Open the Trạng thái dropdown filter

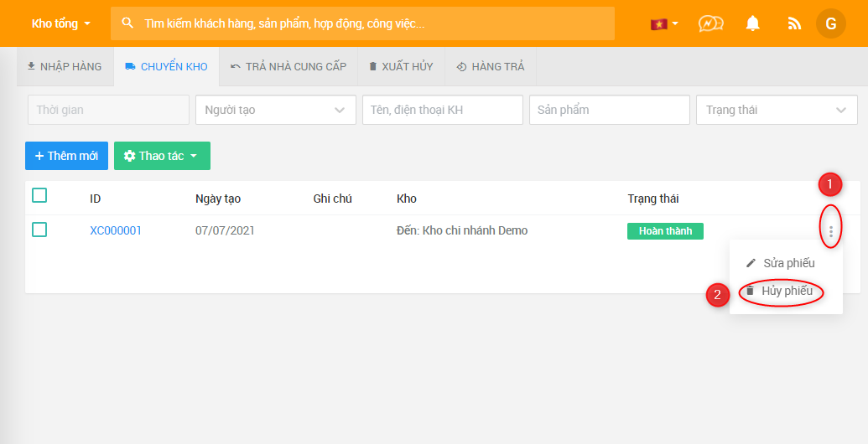coord(775,110)
